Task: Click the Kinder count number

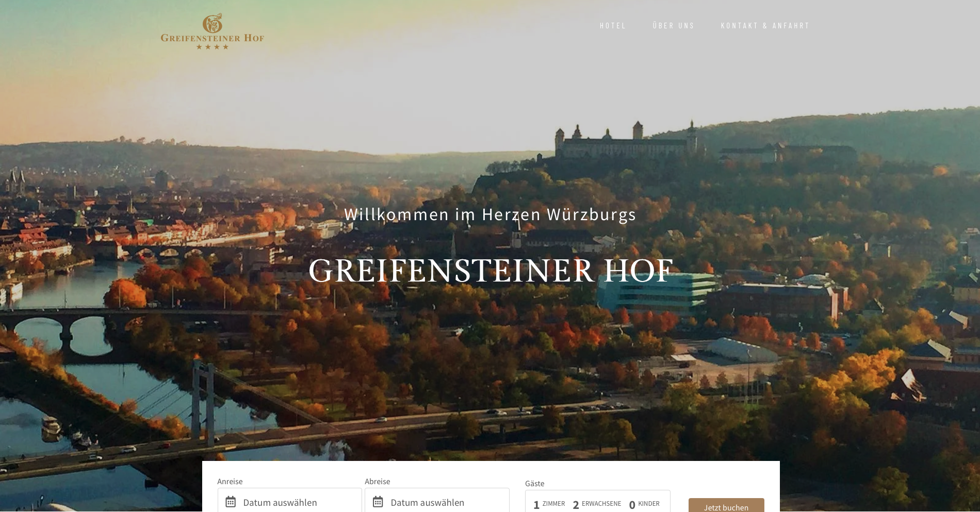Action: click(x=632, y=505)
